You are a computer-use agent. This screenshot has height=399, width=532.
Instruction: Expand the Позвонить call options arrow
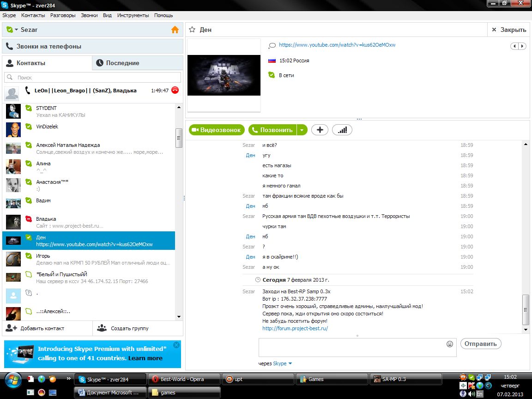click(x=302, y=130)
